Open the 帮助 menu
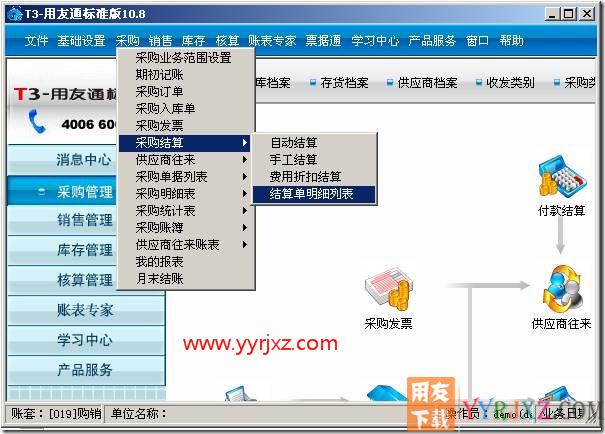 511,41
